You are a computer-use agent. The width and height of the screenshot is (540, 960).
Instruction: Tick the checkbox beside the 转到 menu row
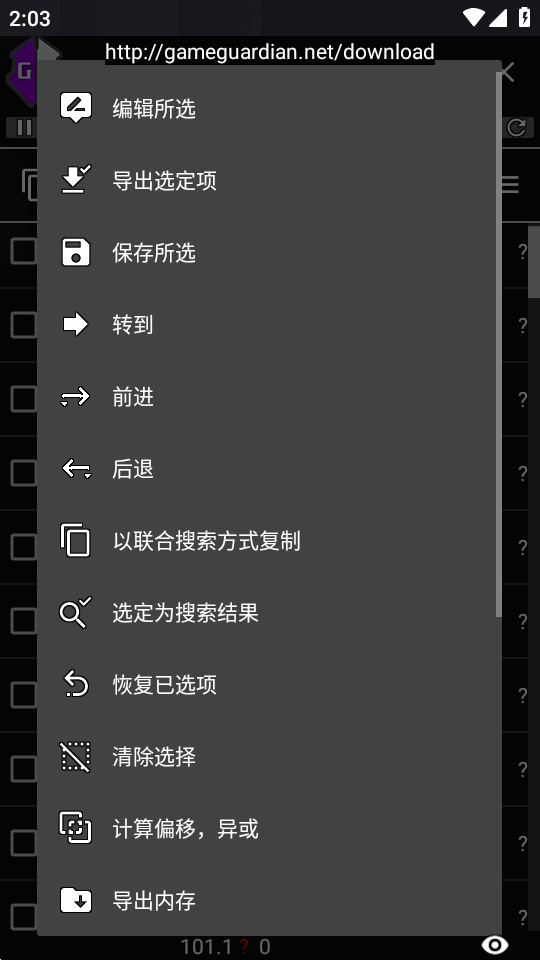point(24,324)
